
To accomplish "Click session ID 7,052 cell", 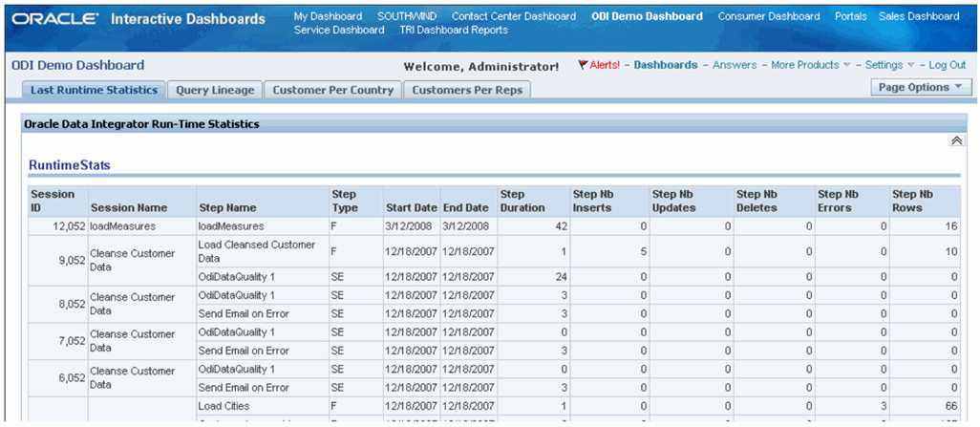I will coord(58,341).
